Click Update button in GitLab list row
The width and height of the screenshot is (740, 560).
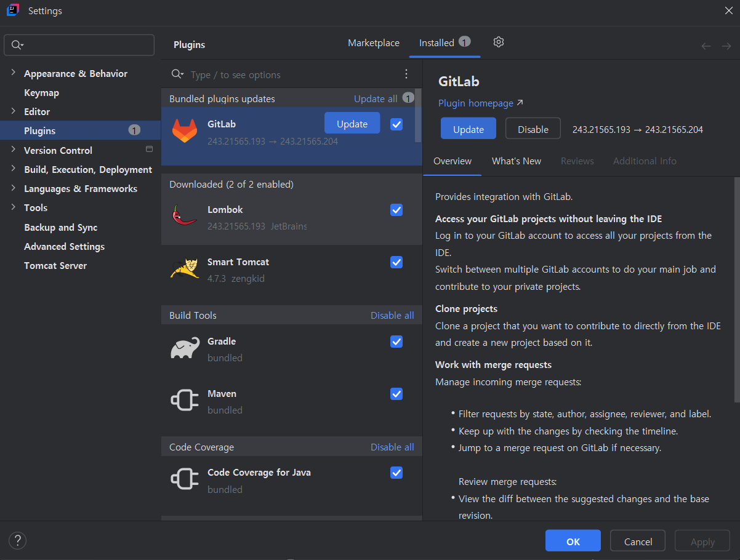352,123
